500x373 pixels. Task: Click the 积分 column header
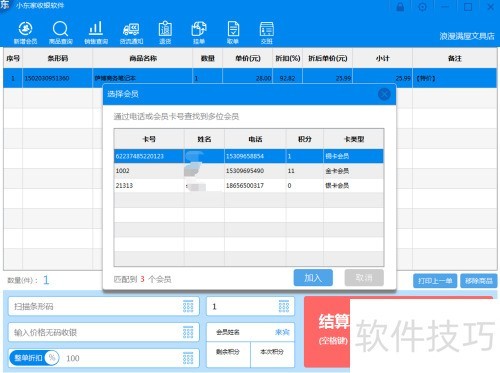coord(305,139)
